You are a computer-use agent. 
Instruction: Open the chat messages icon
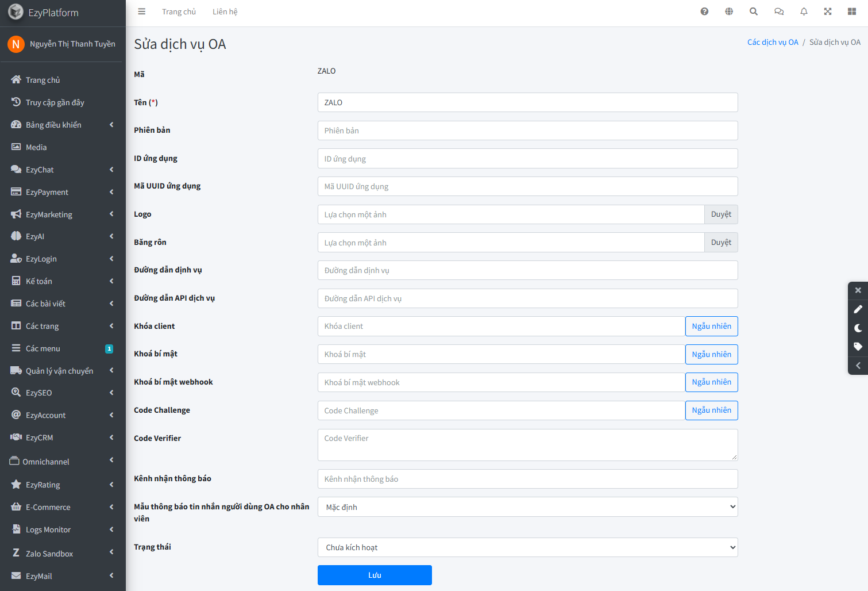click(779, 11)
